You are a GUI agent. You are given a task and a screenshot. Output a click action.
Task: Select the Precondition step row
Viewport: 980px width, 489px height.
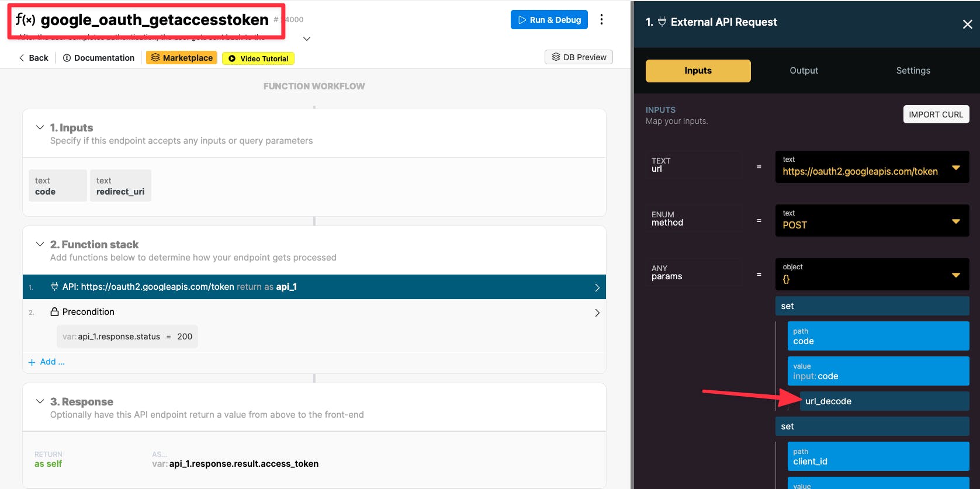314,312
